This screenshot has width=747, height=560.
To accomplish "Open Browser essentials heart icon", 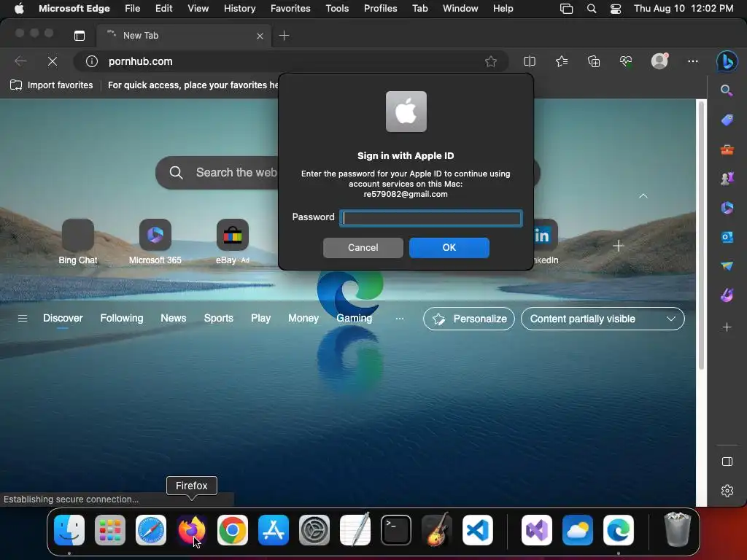I will (625, 61).
